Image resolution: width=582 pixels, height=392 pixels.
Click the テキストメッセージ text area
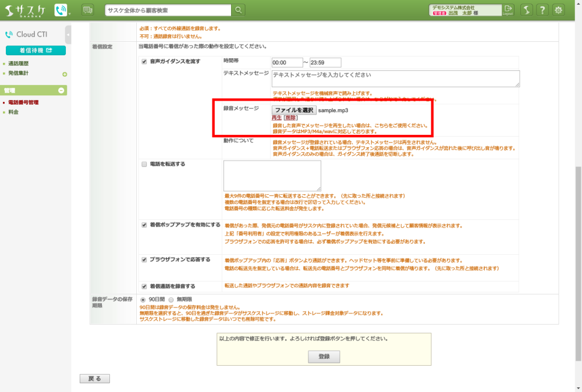pyautogui.click(x=395, y=79)
